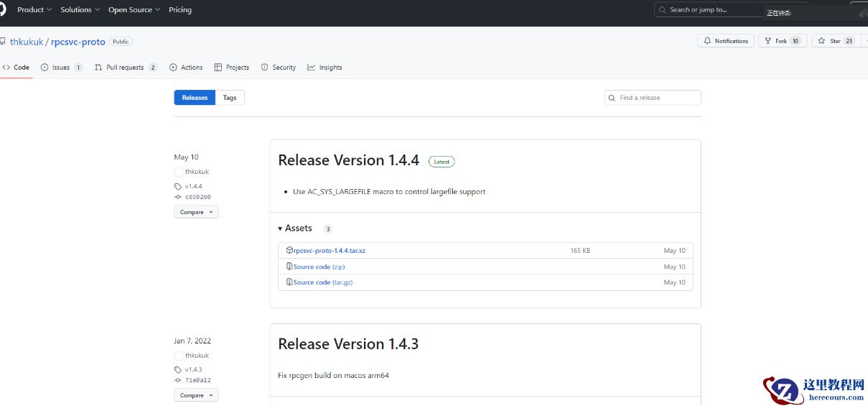Click the 165 KB file size text
The image size is (868, 406).
[x=580, y=251]
